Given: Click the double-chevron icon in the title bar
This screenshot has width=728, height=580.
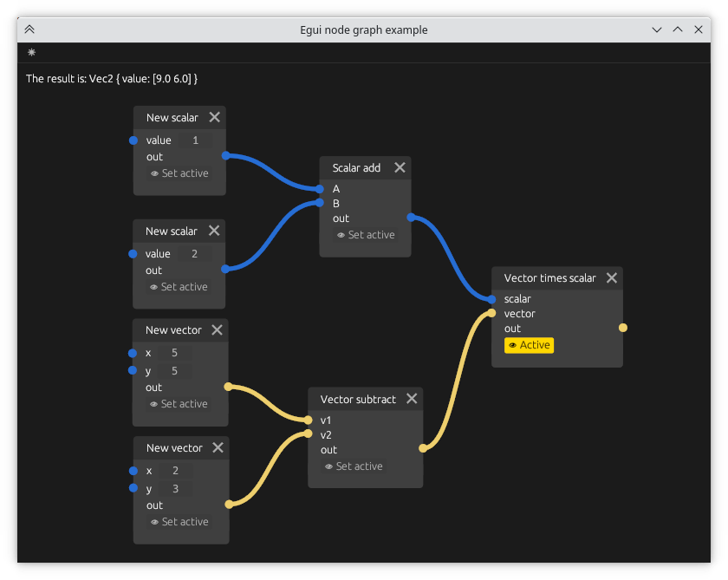Looking at the screenshot, I should point(29,29).
